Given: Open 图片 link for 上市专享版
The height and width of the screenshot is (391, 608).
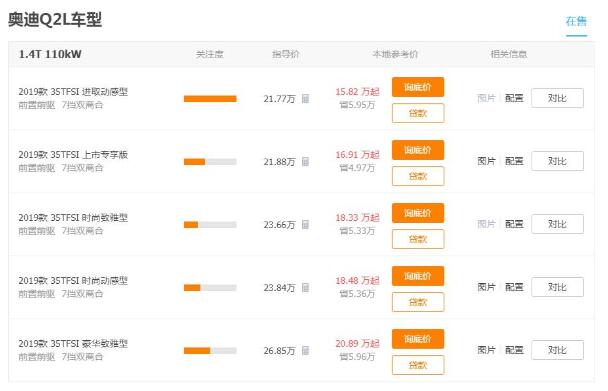Looking at the screenshot, I should [487, 161].
